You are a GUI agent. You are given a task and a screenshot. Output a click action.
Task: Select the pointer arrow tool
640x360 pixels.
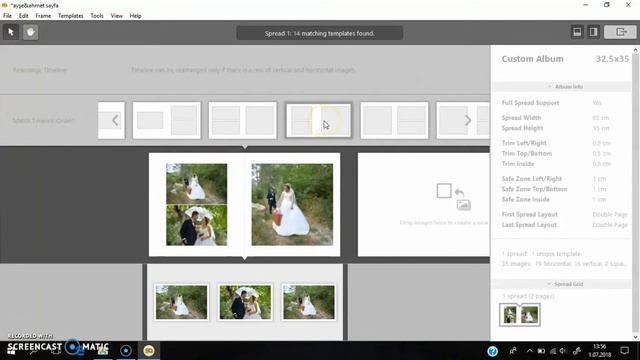pyautogui.click(x=11, y=32)
